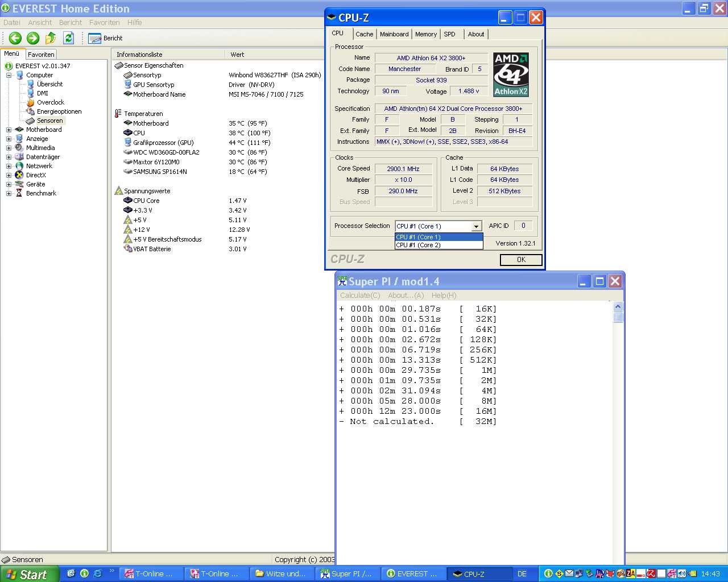Switch to the Witze und... taskbar window
728x582 pixels.
(282, 574)
